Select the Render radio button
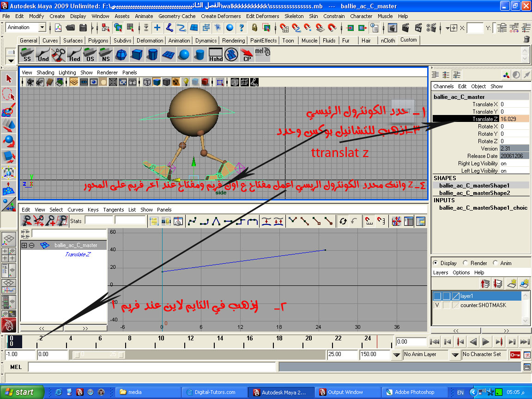 465,263
